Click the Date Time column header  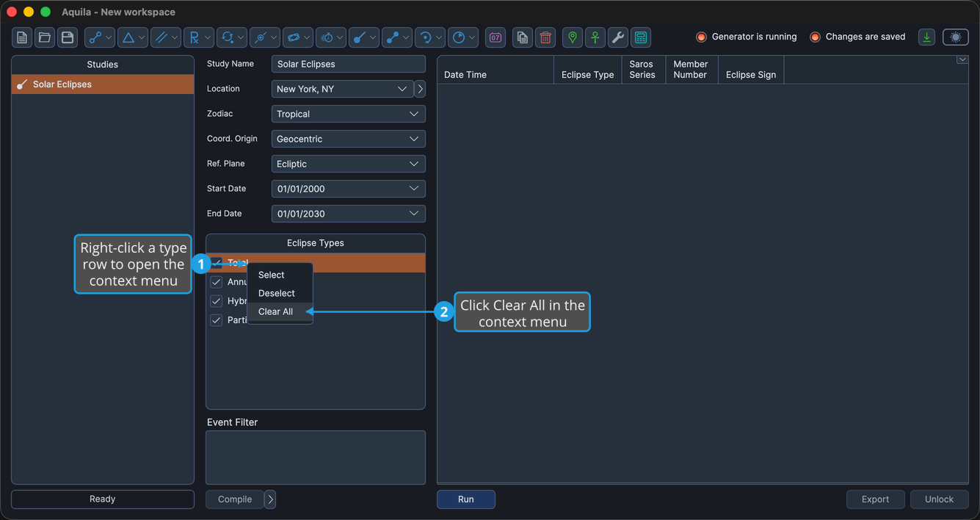496,70
